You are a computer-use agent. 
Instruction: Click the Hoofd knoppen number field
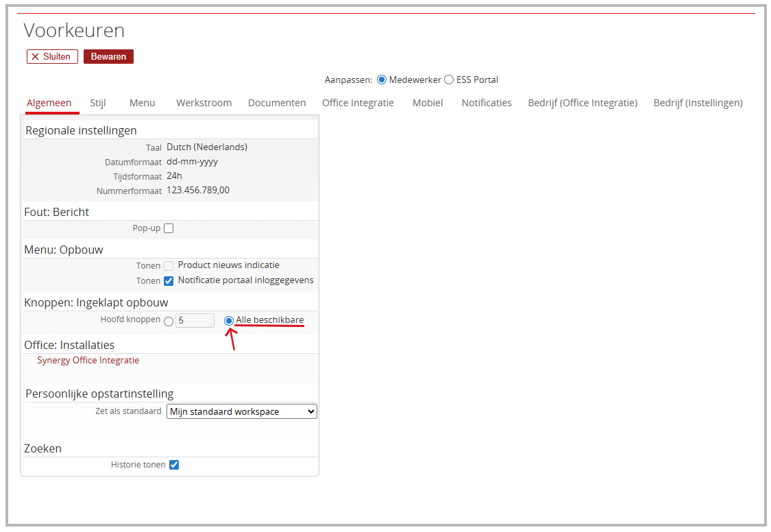pyautogui.click(x=195, y=320)
